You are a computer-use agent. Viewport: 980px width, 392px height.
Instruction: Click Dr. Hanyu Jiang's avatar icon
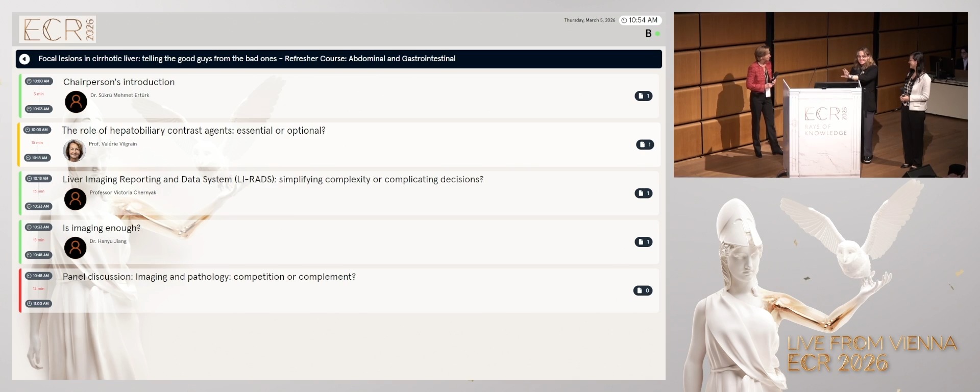coord(75,248)
